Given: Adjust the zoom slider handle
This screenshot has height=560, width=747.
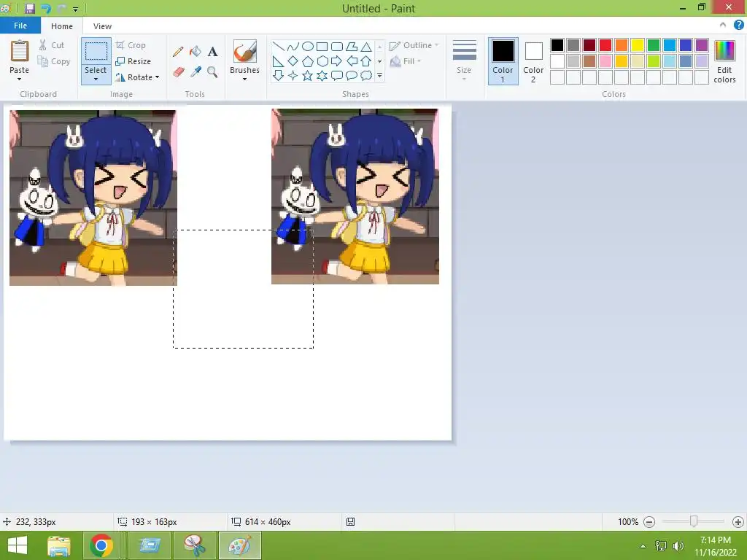Looking at the screenshot, I should (694, 521).
